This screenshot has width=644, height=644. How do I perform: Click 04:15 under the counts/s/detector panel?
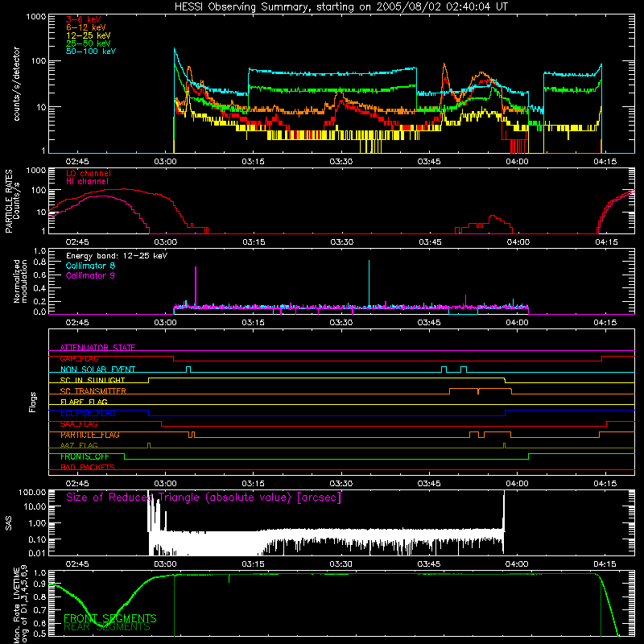click(x=605, y=162)
